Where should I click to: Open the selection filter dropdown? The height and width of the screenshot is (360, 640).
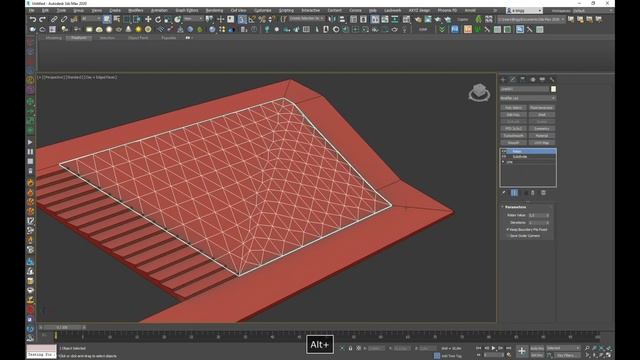tap(90, 19)
